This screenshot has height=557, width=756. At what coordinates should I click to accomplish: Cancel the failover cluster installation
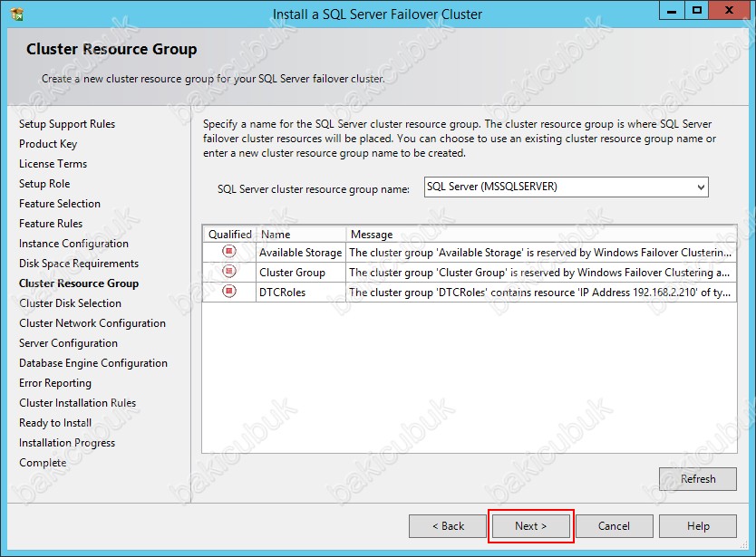pos(614,525)
